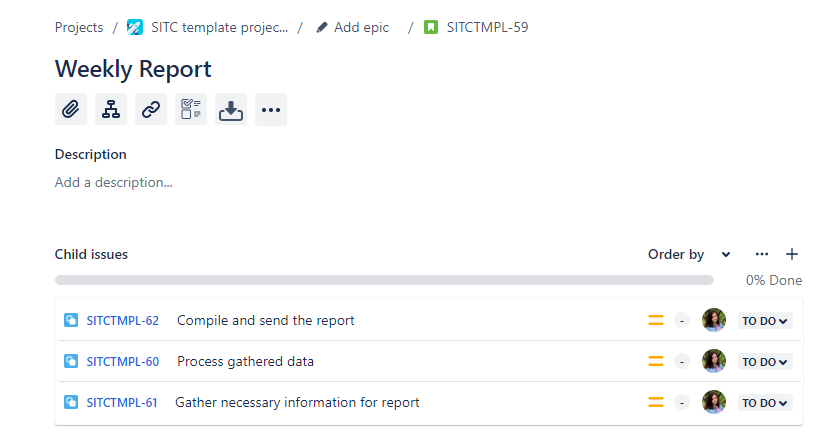Click the pencil Add epic breadcrumb
The image size is (839, 441).
tap(353, 27)
